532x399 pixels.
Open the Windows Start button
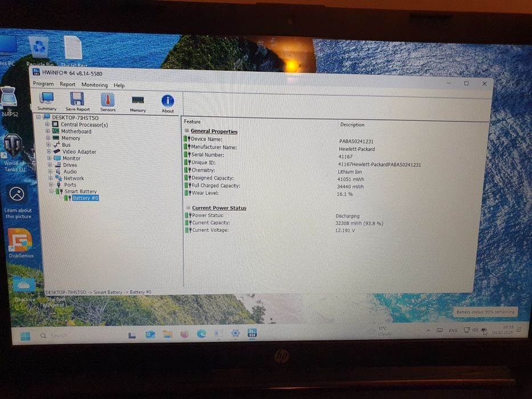26,336
